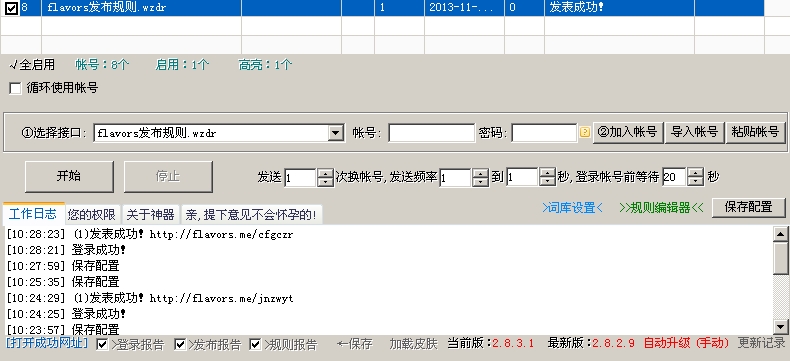Click log scrollbar down arrow

click(781, 326)
